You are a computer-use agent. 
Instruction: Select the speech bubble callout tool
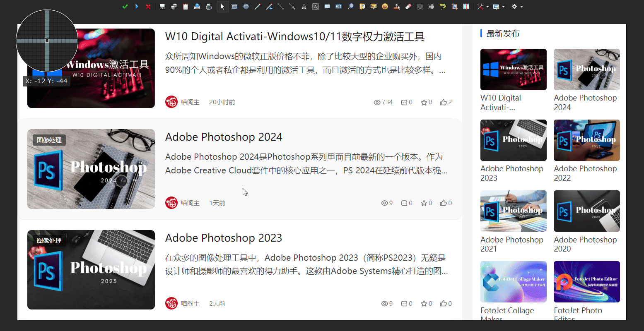pyautogui.click(x=327, y=7)
